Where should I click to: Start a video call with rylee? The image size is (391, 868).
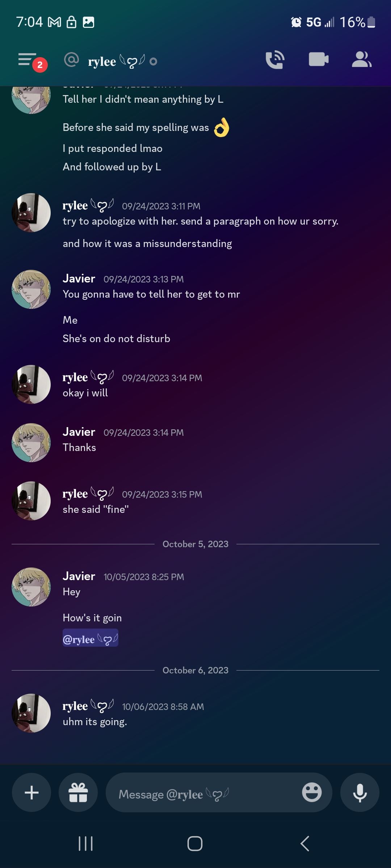(319, 59)
